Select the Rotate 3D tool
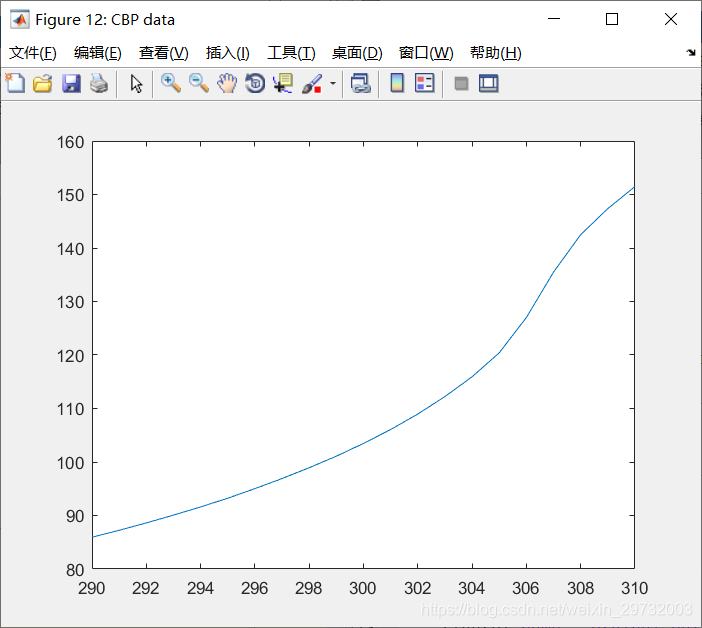Screen dimensions: 702x628 [255, 83]
